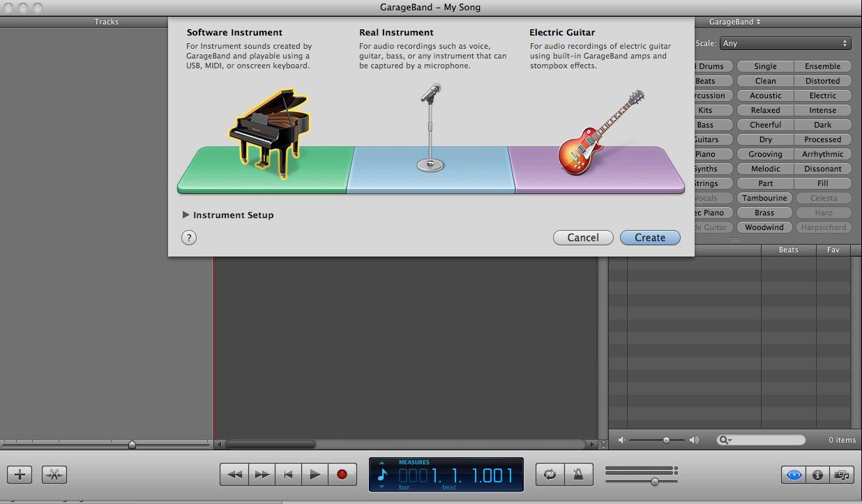This screenshot has width=862, height=504.
Task: Expand the Instrument Setup disclosure triangle
Action: 186,215
